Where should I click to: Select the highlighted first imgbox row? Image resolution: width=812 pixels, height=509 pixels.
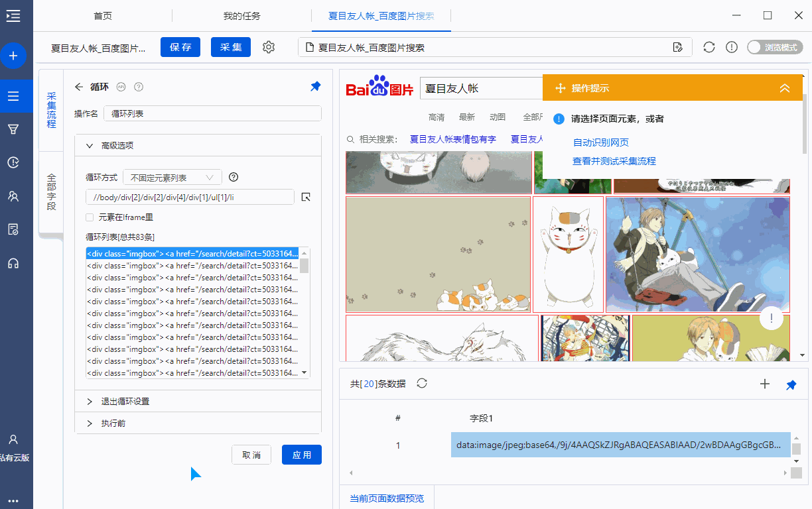click(193, 253)
